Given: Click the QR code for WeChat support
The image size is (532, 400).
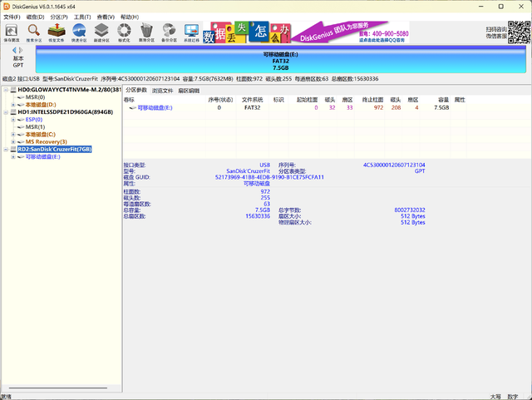Looking at the screenshot, I should click(x=519, y=32).
